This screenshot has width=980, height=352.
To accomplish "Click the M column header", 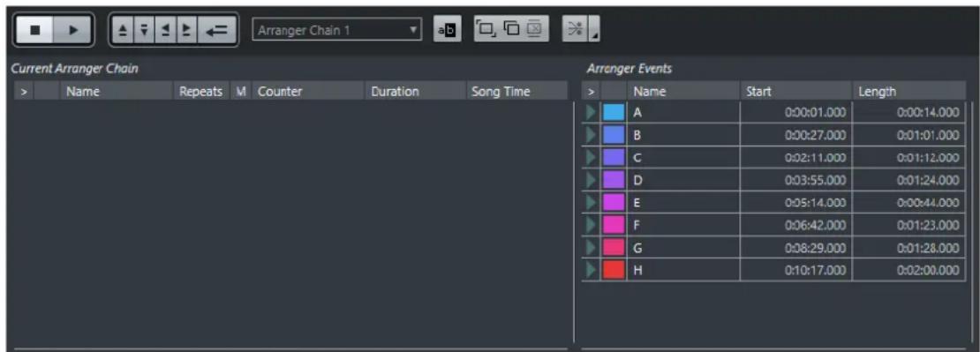I will tap(241, 91).
